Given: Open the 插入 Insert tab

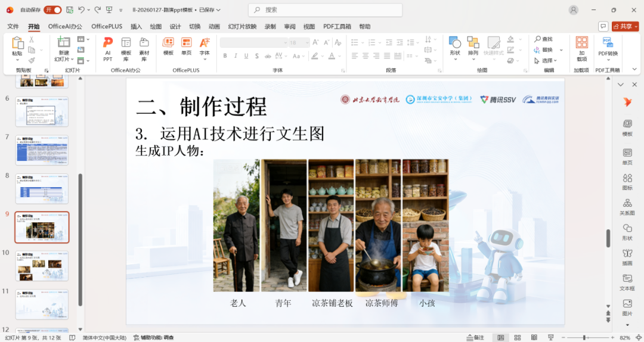Looking at the screenshot, I should click(x=137, y=26).
